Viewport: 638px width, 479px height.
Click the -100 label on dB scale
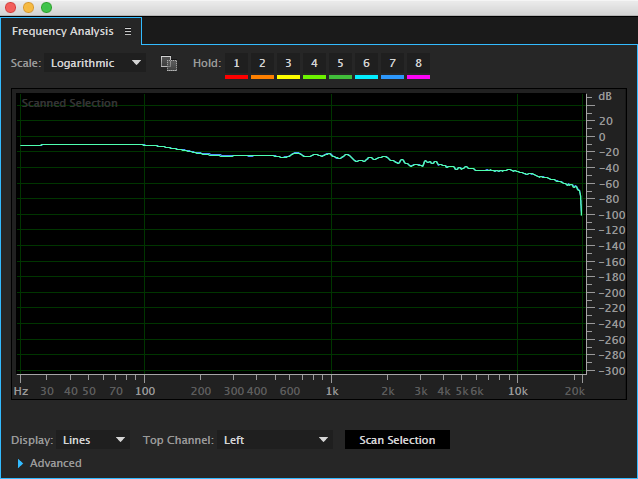click(x=612, y=215)
